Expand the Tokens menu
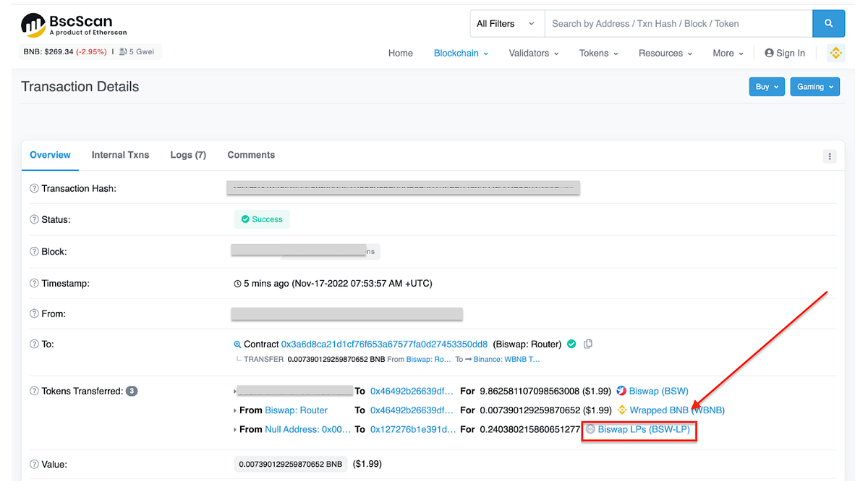 pos(599,53)
